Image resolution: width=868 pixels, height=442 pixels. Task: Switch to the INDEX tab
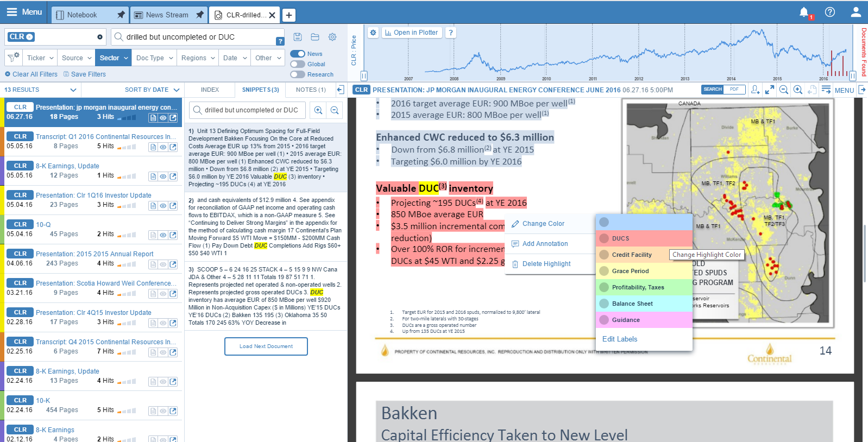tap(210, 90)
